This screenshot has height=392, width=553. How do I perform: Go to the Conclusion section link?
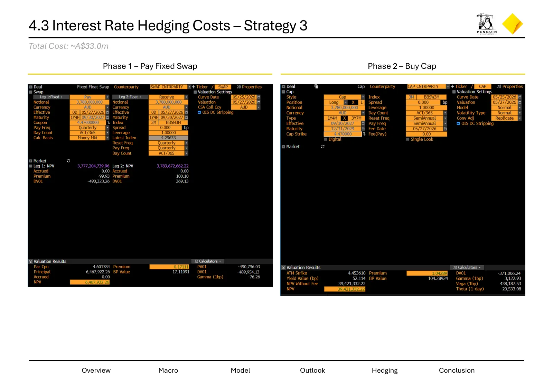tap(457, 370)
